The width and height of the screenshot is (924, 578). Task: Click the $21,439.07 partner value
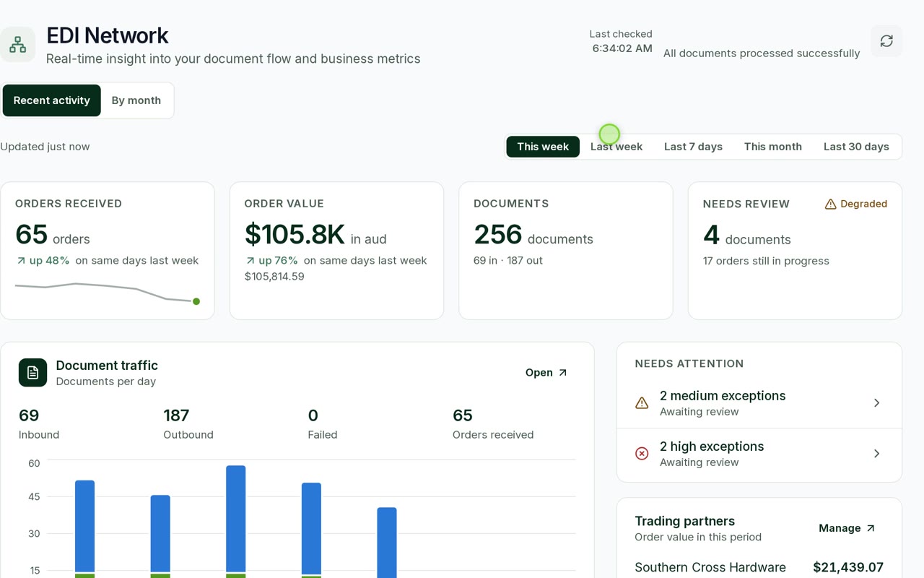pyautogui.click(x=848, y=568)
